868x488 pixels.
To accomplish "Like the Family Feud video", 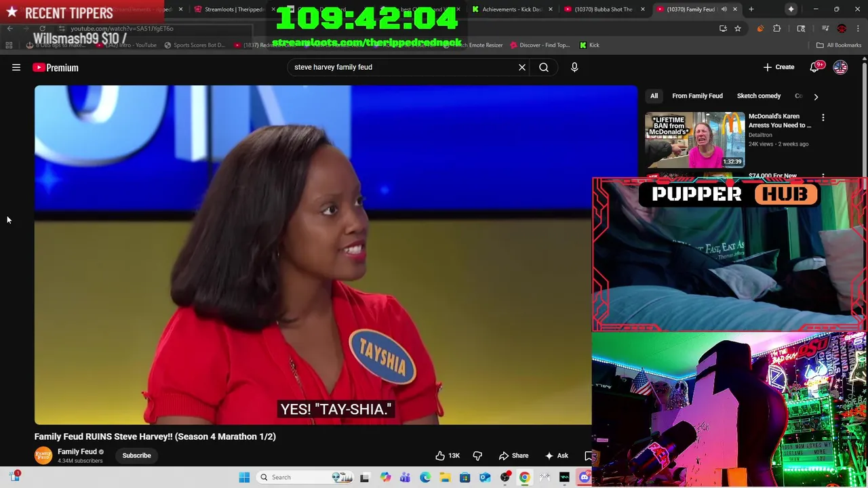I will [448, 455].
